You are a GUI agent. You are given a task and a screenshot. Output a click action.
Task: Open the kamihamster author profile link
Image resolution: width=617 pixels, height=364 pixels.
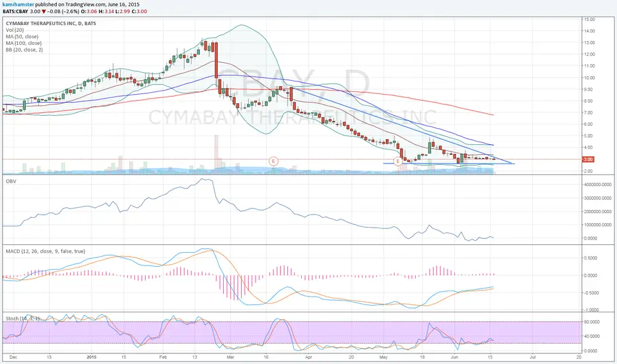(18, 5)
